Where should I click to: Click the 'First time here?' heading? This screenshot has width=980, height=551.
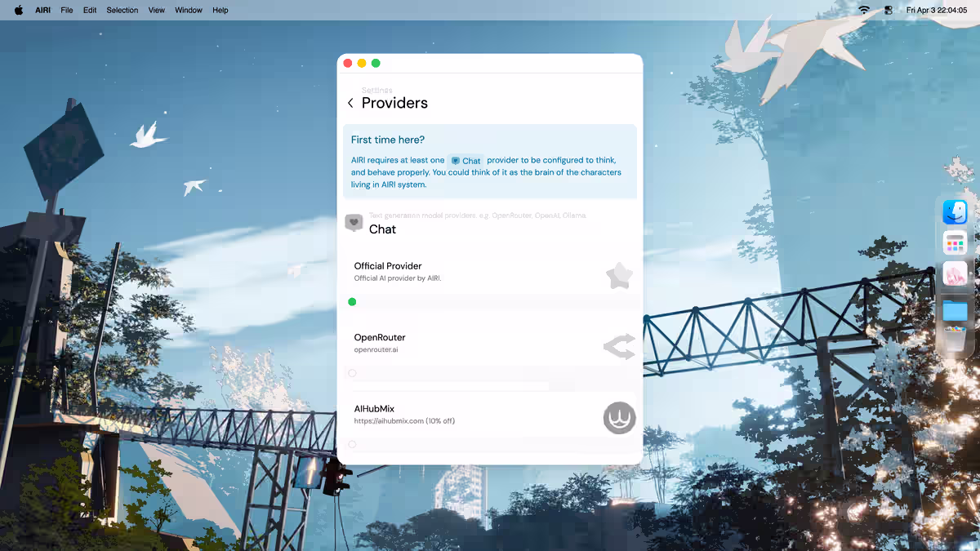click(x=388, y=140)
